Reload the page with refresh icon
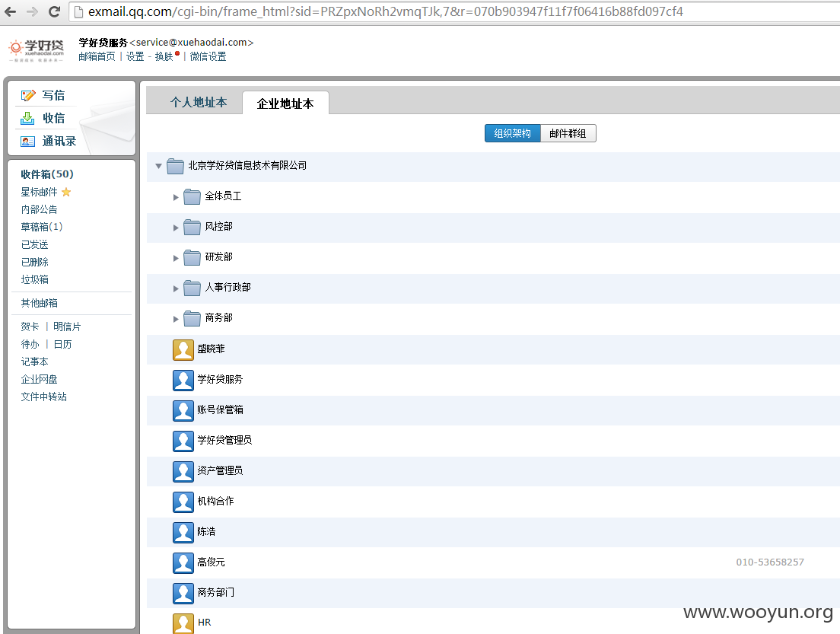This screenshot has width=840, height=634. click(54, 11)
